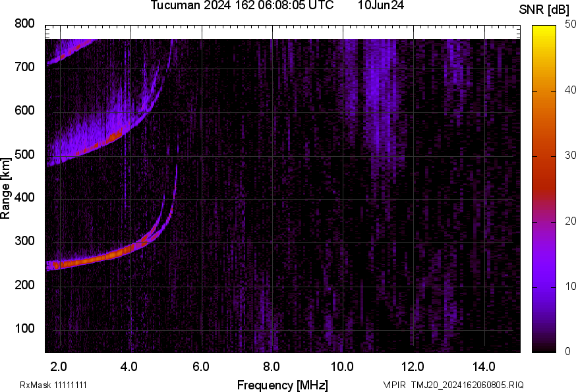Click the frequency axis tick 2.0
Viewport: 576px width, 392px height.
tap(59, 367)
